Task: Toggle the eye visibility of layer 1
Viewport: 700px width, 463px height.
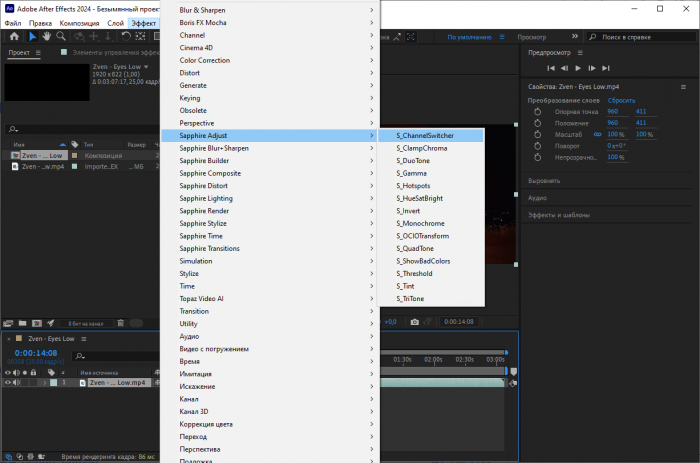Action: coord(8,383)
